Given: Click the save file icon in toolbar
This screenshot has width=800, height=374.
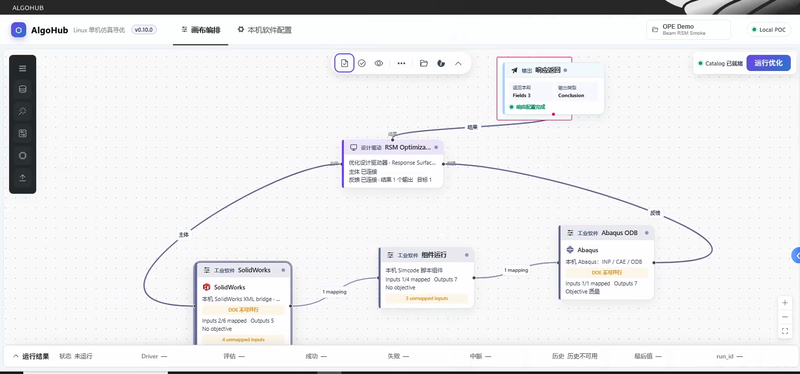Looking at the screenshot, I should click(344, 63).
